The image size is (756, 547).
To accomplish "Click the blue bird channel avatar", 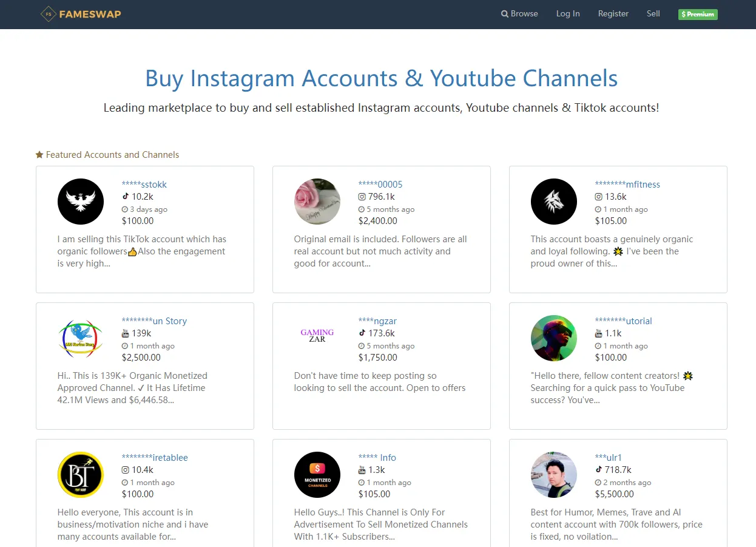I will 81,338.
